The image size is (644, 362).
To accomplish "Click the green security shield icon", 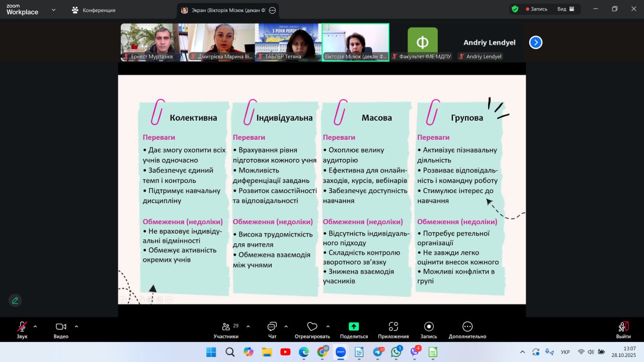I will 515,9.
